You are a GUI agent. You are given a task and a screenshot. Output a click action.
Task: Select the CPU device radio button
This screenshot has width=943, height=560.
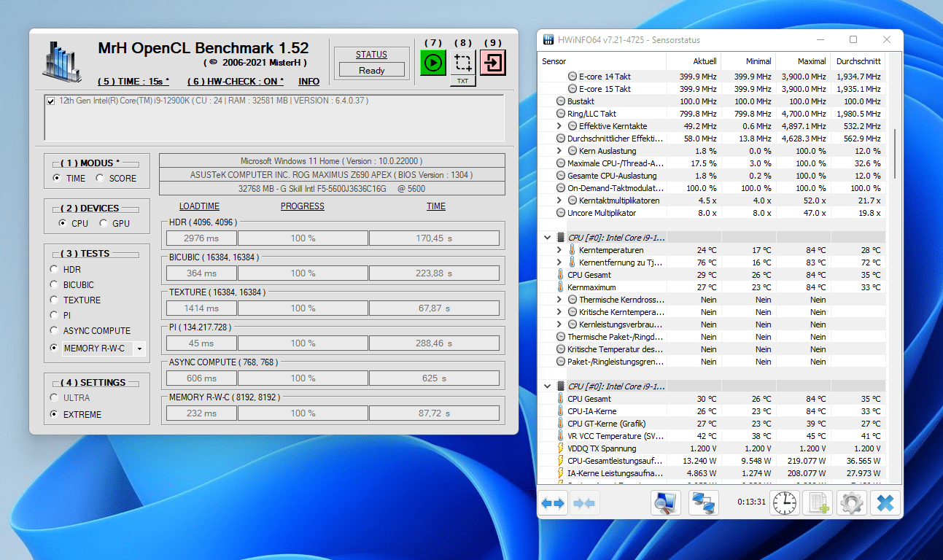[x=62, y=224]
